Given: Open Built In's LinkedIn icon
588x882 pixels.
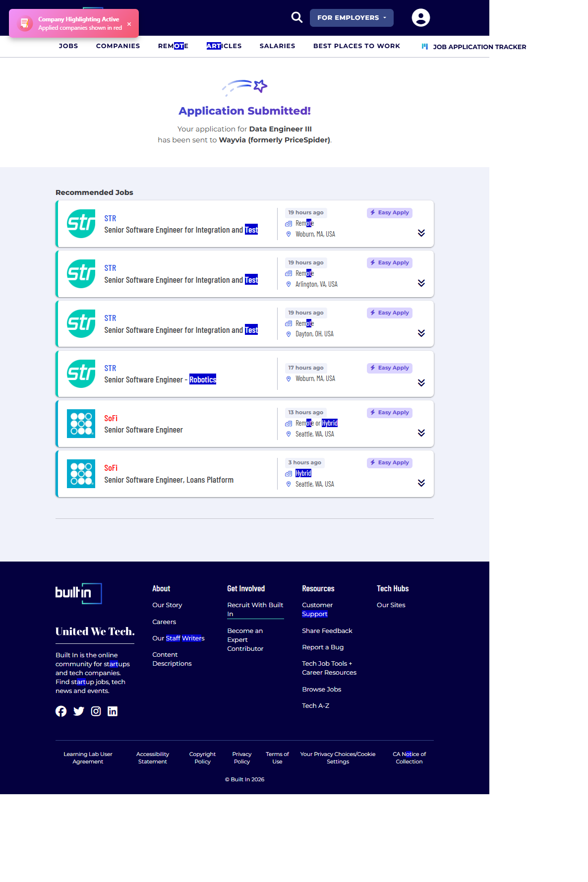Looking at the screenshot, I should tap(113, 711).
